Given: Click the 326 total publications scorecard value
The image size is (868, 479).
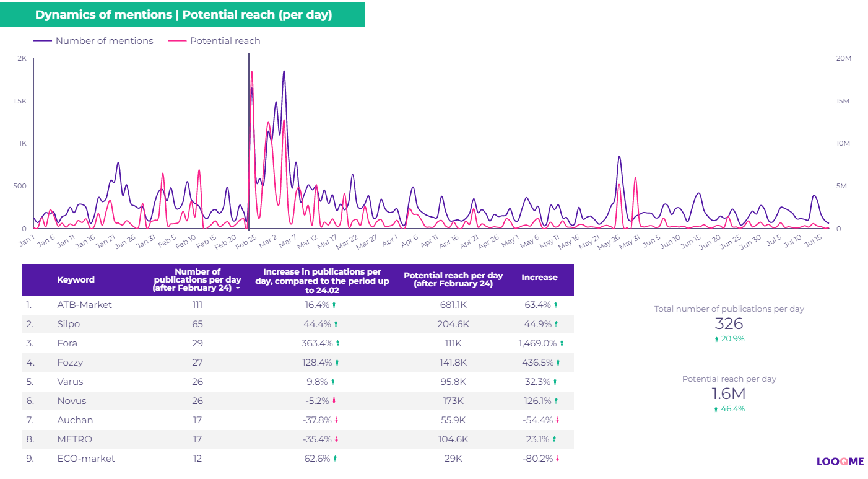Looking at the screenshot, I should [x=729, y=323].
